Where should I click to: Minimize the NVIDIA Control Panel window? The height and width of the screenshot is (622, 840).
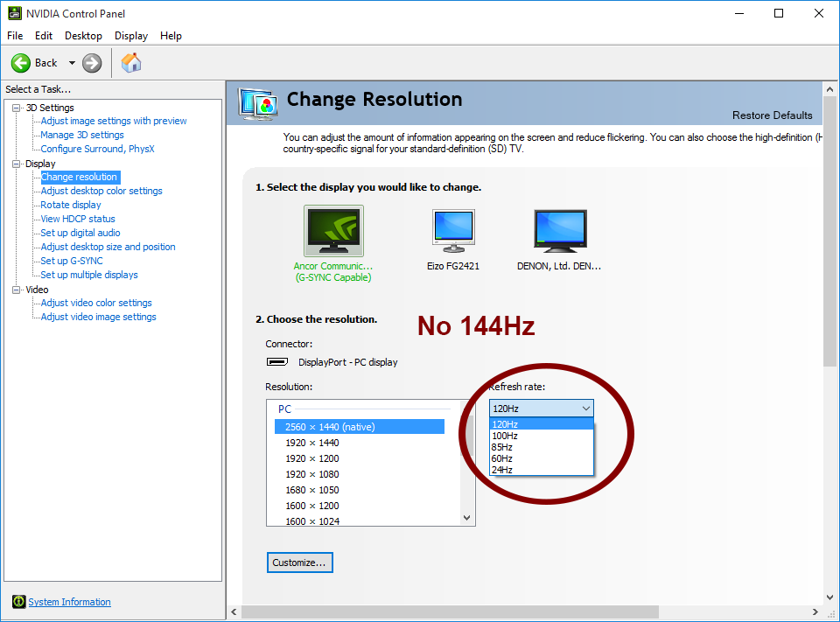[x=740, y=13]
